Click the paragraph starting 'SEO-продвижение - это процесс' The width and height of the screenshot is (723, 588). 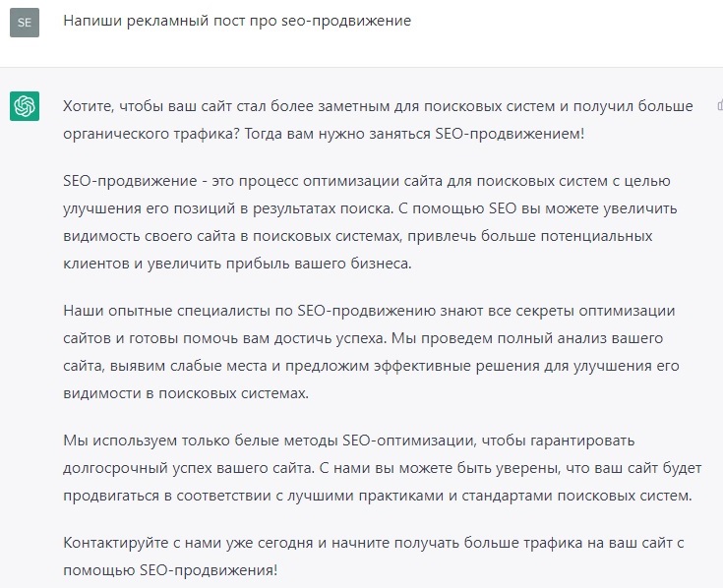coord(370,222)
